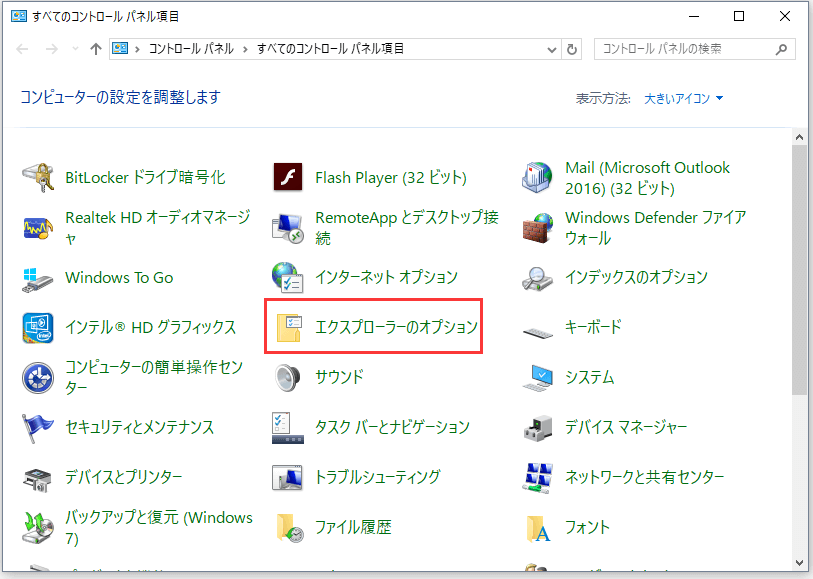Open the address bar history dropdown arrow
Viewport: 813px width, 579px height.
pos(552,49)
